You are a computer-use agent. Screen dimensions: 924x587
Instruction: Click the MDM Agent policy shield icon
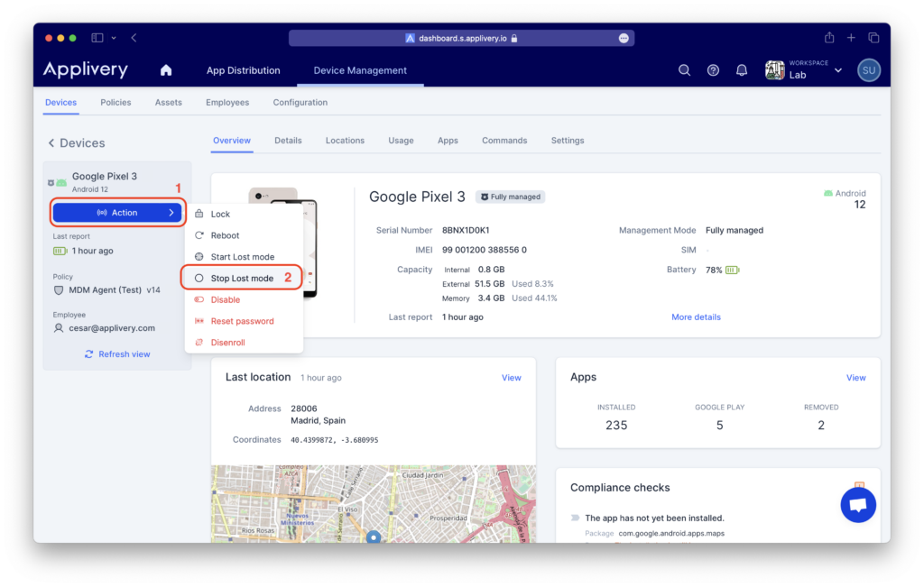point(59,290)
